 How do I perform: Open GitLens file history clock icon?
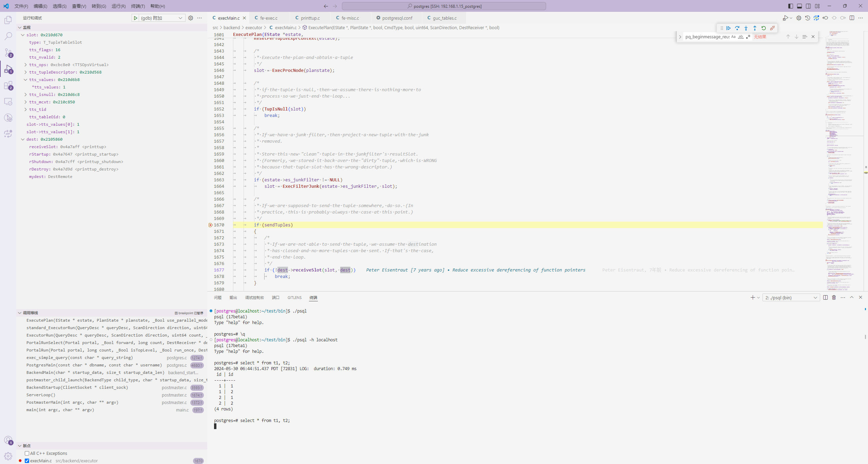pos(808,18)
